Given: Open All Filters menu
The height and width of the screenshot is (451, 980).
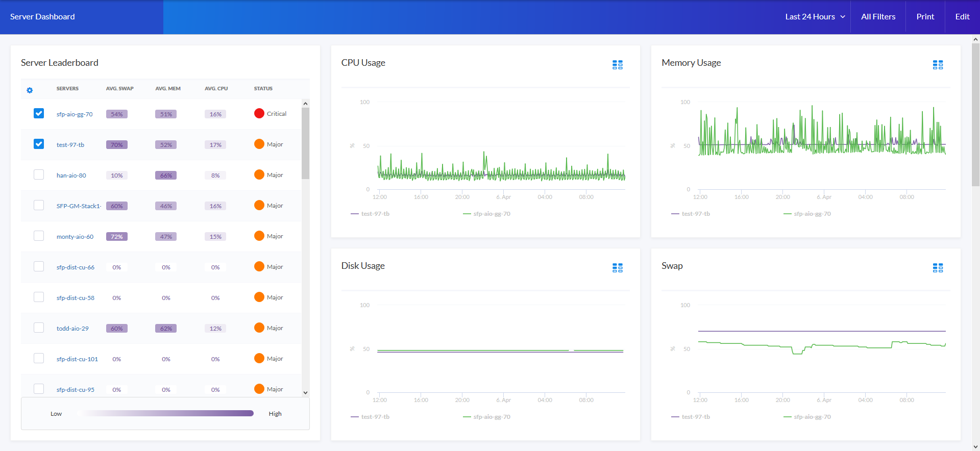Looking at the screenshot, I should [x=878, y=17].
